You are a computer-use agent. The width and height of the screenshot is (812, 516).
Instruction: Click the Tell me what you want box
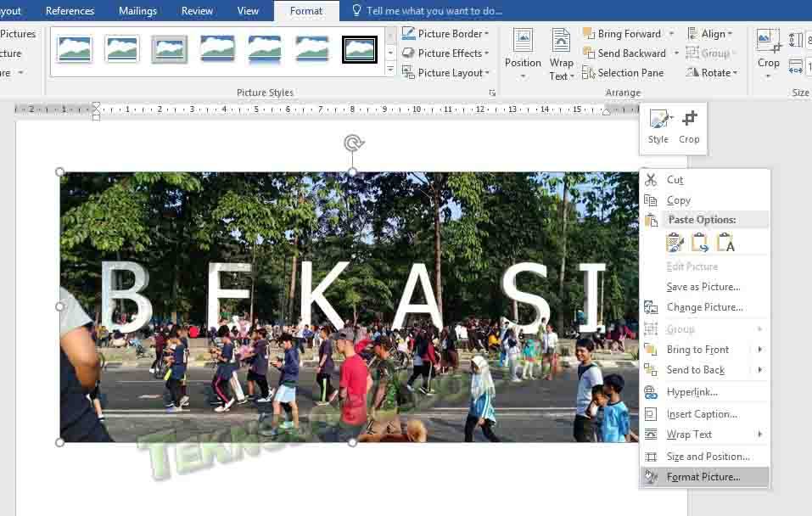[434, 11]
